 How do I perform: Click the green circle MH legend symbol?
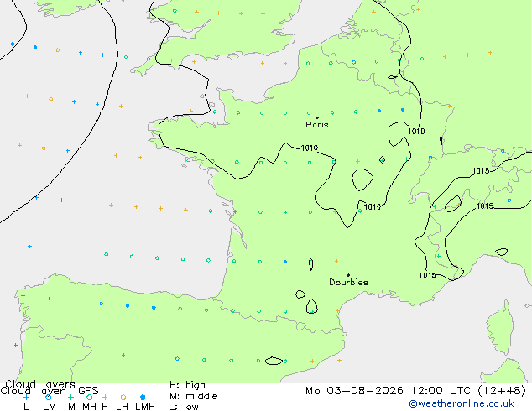point(89,397)
